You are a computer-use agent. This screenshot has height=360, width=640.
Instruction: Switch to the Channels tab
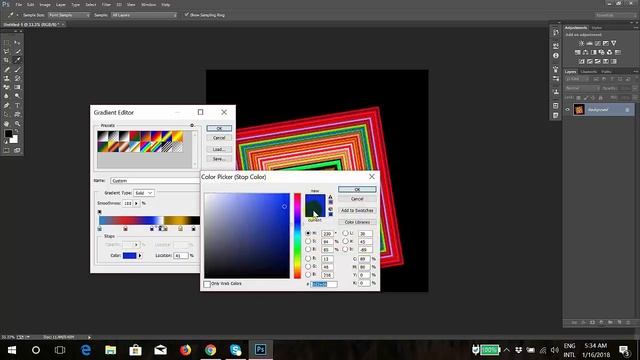click(x=589, y=72)
